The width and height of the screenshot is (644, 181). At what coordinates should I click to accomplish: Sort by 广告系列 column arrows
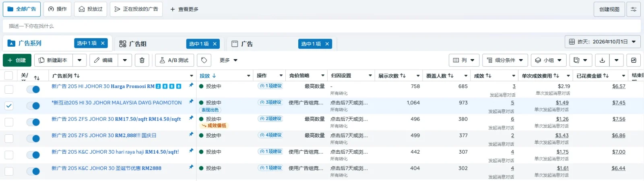point(77,76)
